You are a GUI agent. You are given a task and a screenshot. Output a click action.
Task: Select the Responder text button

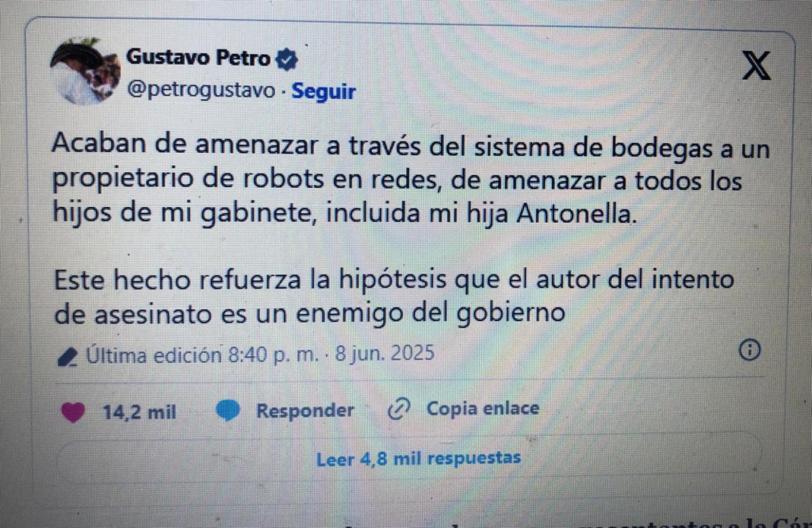coord(305,411)
